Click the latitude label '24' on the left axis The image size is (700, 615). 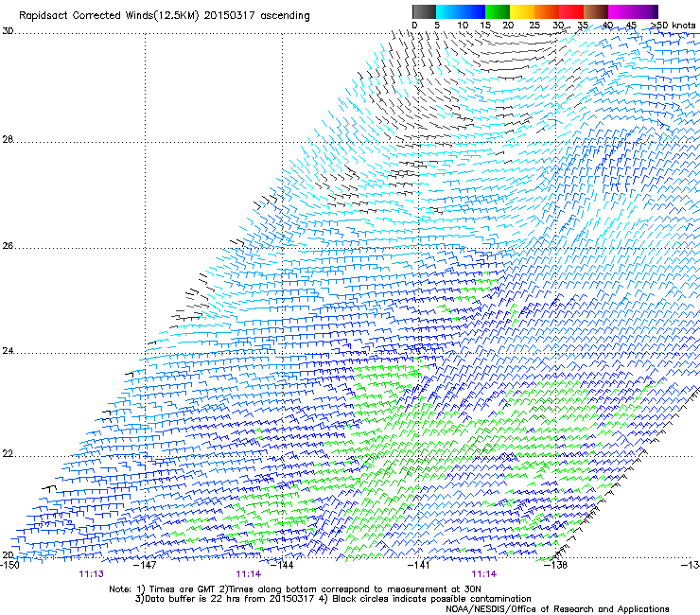pos(8,351)
